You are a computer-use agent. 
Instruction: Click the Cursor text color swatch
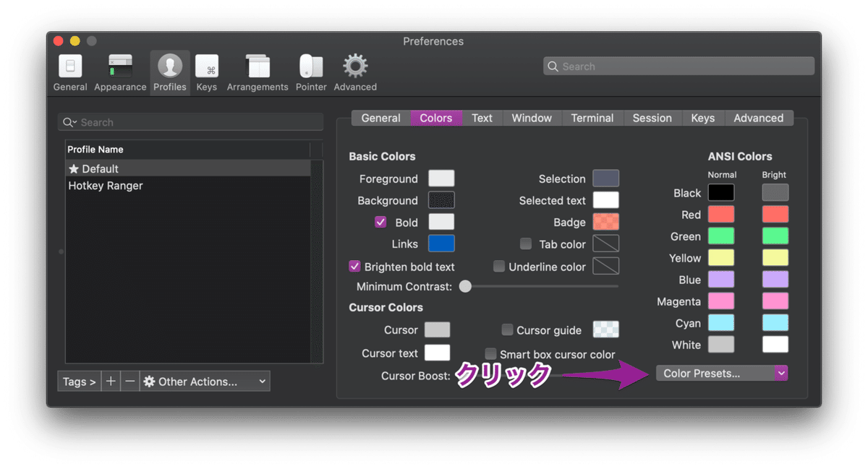click(x=437, y=353)
